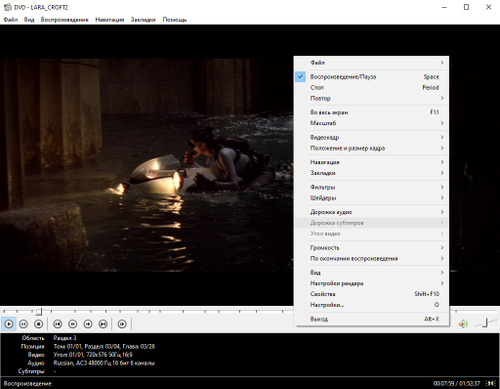The height and width of the screenshot is (389, 500).
Task: Open the Вид menu in the menu bar
Action: [29, 20]
